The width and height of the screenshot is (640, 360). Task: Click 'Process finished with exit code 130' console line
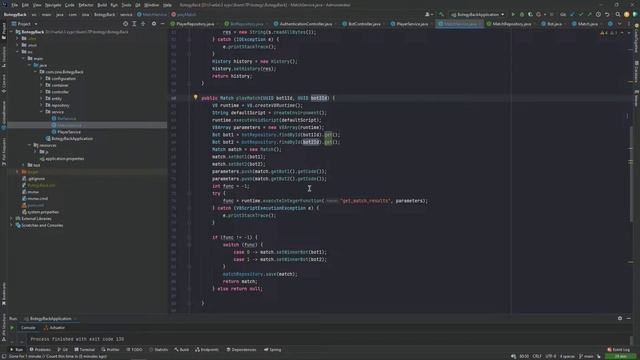pyautogui.click(x=77, y=339)
